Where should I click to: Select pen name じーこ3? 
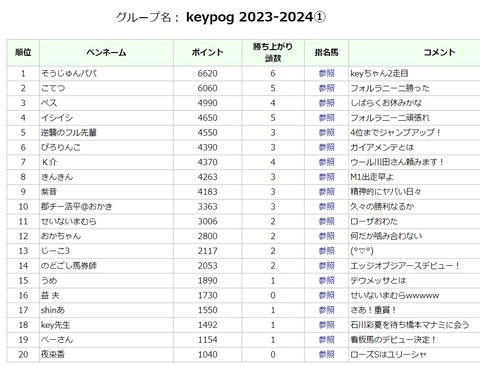click(x=55, y=251)
